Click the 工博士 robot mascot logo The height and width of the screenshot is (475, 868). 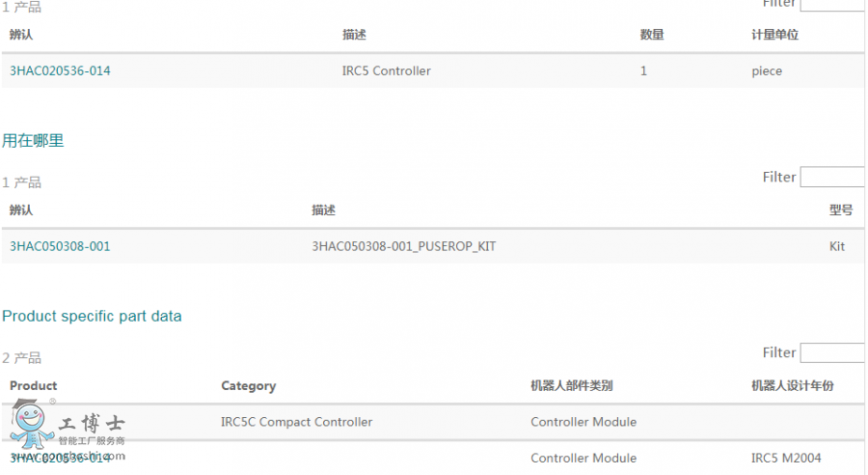(31, 426)
